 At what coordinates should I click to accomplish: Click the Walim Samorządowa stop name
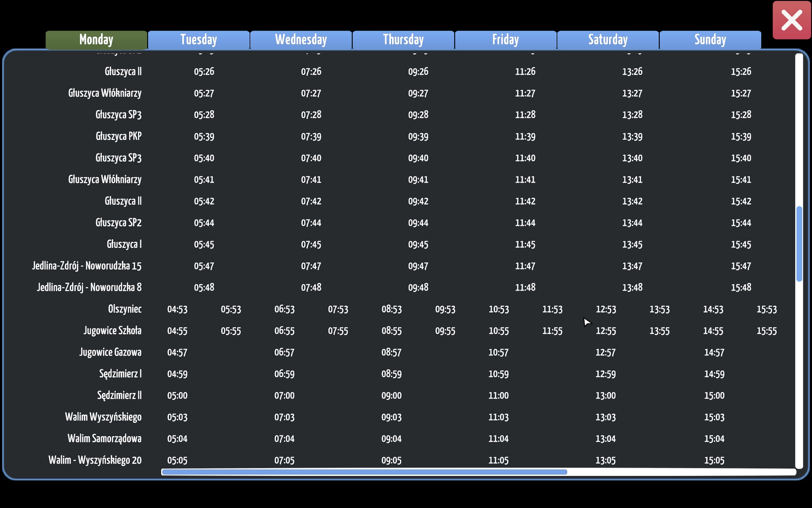coord(104,439)
